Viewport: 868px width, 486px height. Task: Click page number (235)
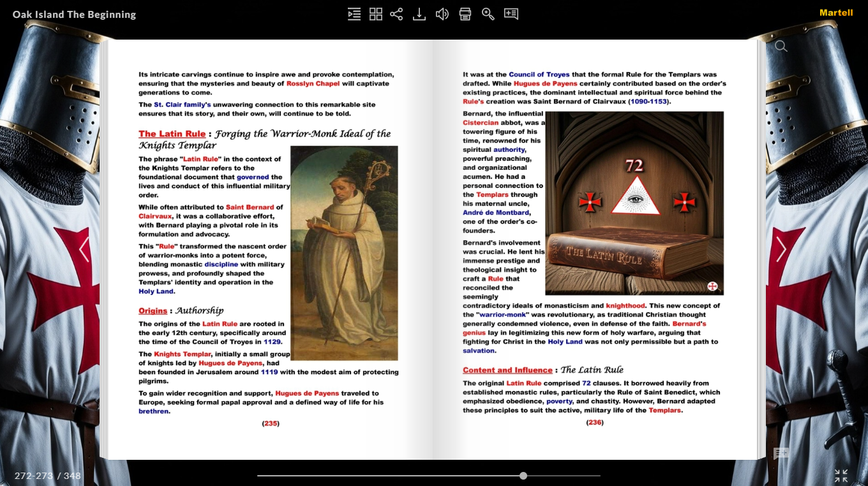coord(271,423)
